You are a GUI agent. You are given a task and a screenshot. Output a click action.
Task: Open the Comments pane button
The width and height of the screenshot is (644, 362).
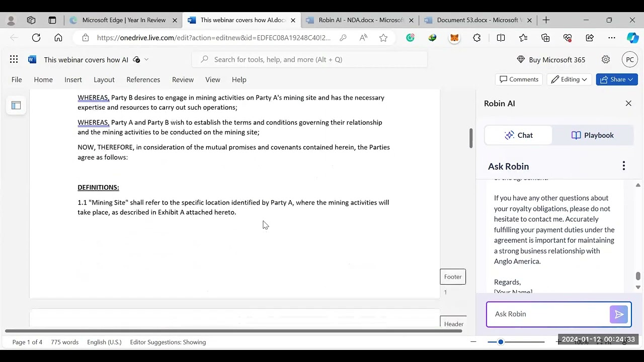pos(519,79)
